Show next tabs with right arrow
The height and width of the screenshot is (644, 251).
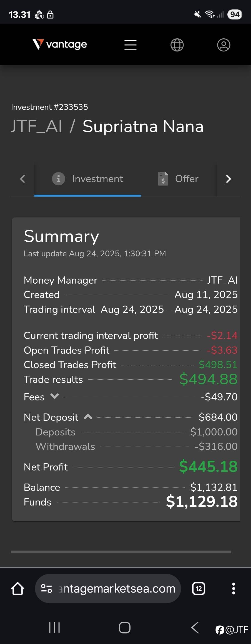[x=229, y=179]
